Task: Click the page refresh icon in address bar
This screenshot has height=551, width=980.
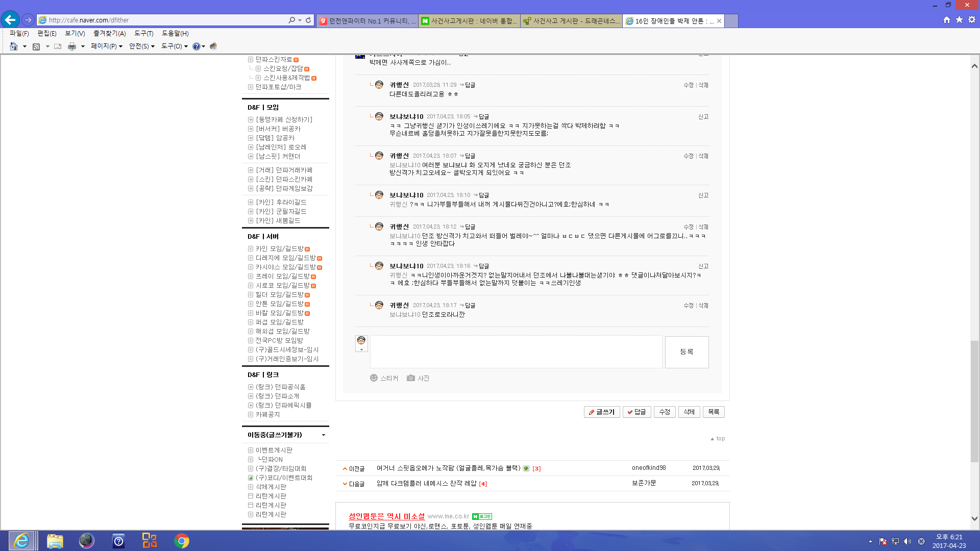Action: tap(308, 20)
